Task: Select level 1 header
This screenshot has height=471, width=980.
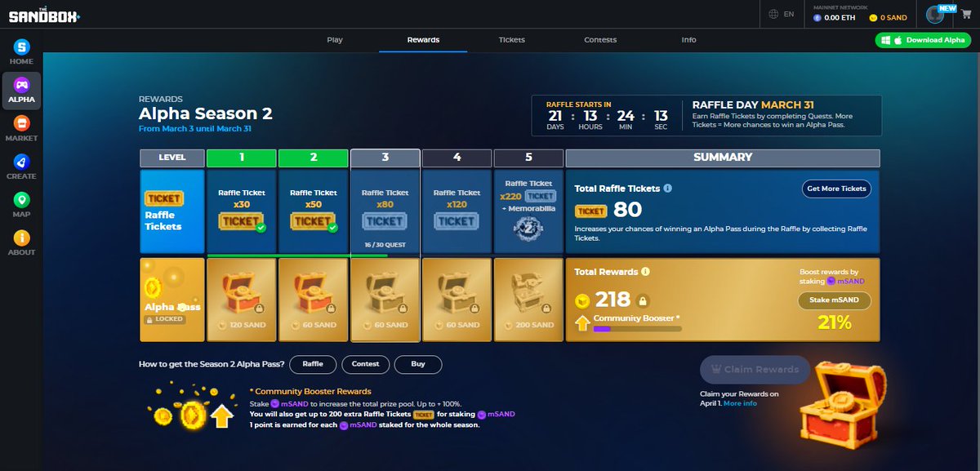Action: point(241,158)
